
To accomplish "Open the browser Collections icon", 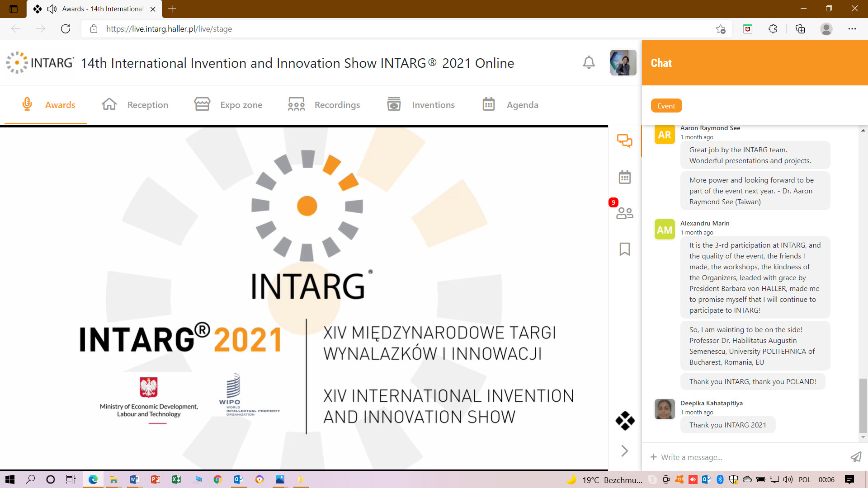I will tap(800, 29).
